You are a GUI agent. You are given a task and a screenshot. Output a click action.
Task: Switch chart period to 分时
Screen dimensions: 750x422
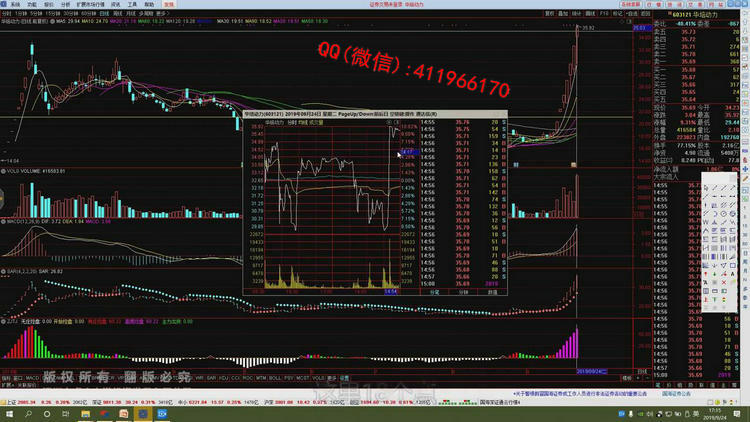(7, 13)
